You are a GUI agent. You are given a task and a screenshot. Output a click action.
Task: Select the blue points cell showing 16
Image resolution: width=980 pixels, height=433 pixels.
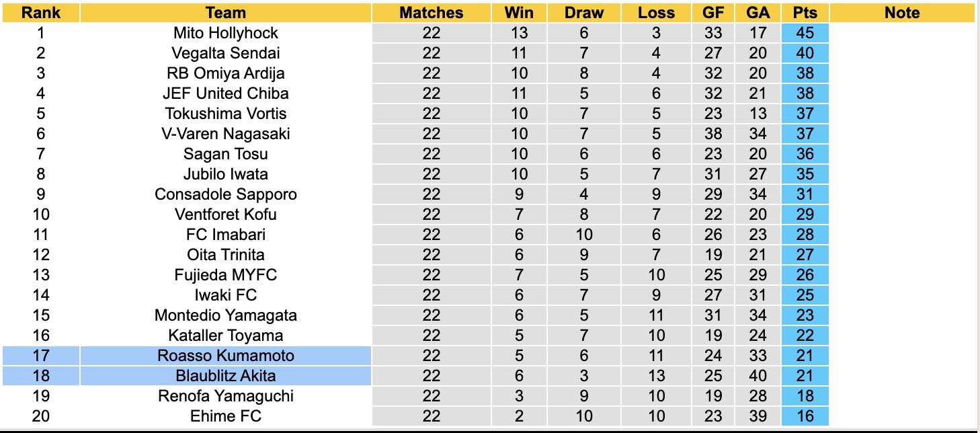click(805, 416)
